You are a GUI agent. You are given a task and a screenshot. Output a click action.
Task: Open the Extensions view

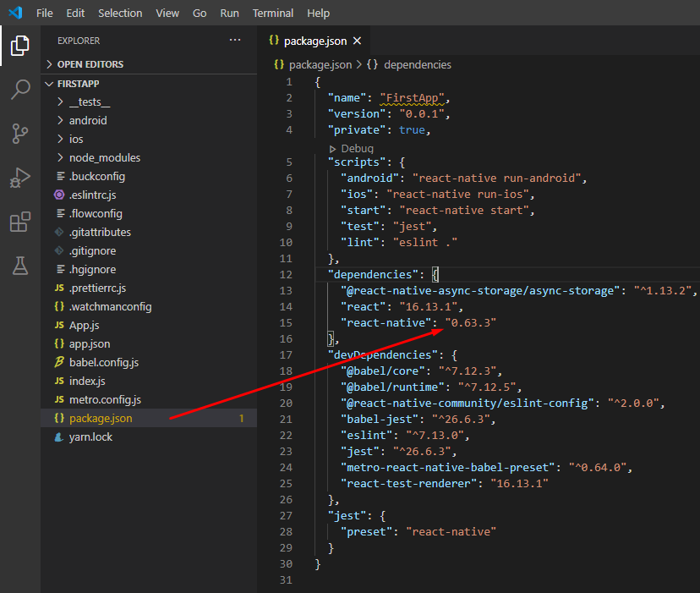20,222
